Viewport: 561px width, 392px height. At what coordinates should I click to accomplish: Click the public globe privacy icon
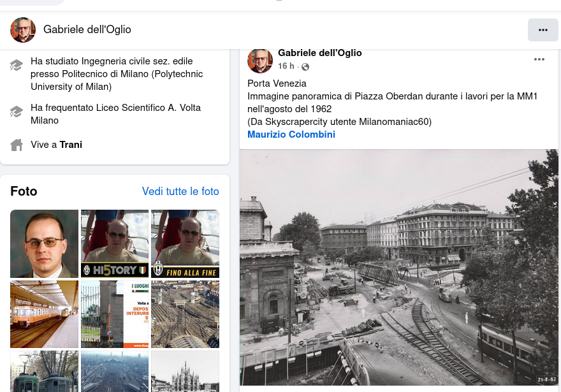(x=305, y=67)
